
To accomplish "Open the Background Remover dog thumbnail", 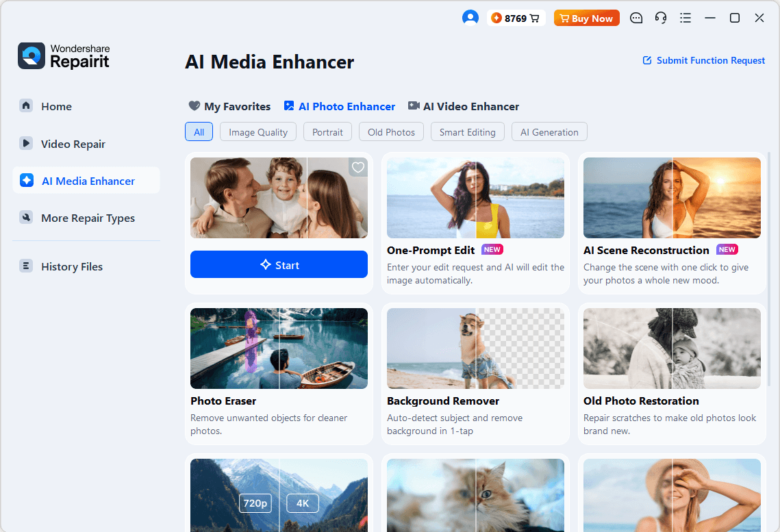I will (475, 349).
